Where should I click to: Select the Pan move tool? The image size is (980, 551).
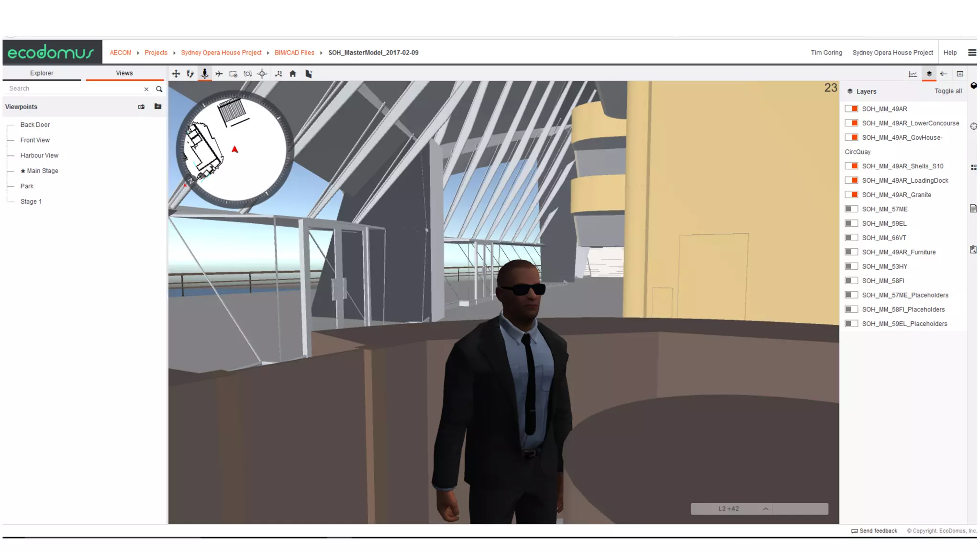point(176,74)
